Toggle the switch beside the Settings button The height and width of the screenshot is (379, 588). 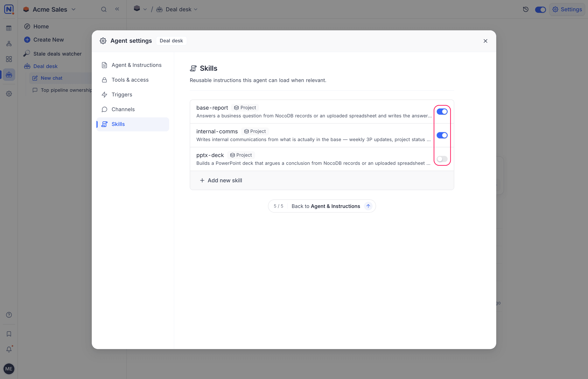(540, 10)
